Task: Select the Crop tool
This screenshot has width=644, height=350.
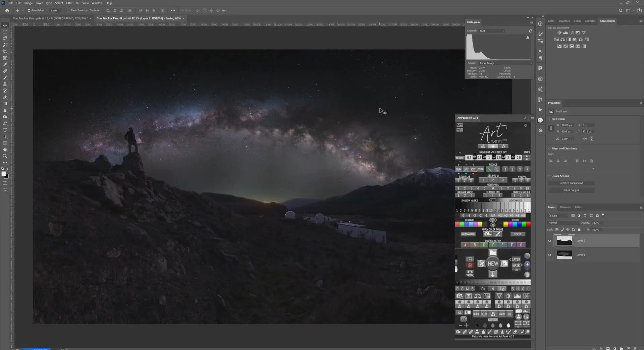Action: [x=5, y=51]
